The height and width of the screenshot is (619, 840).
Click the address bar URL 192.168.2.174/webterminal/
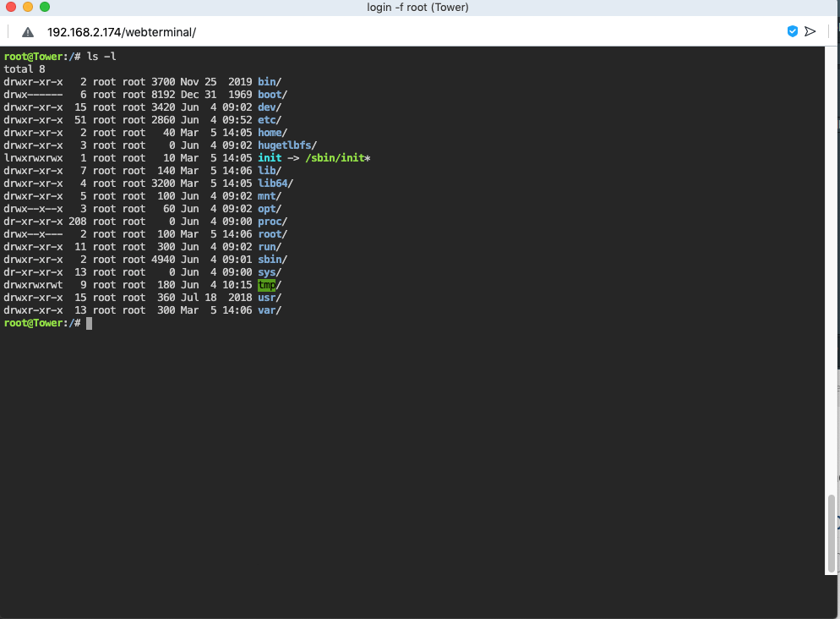tap(122, 32)
